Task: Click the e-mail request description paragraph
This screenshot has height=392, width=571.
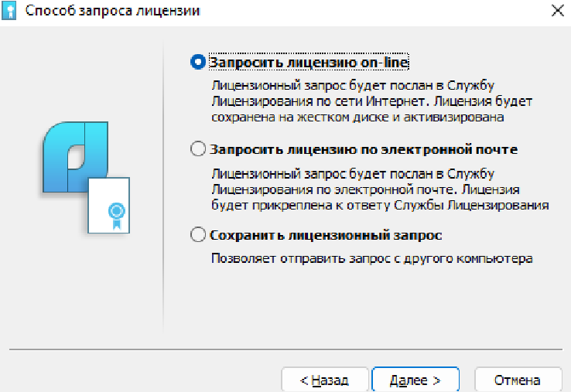Action: pyautogui.click(x=380, y=189)
